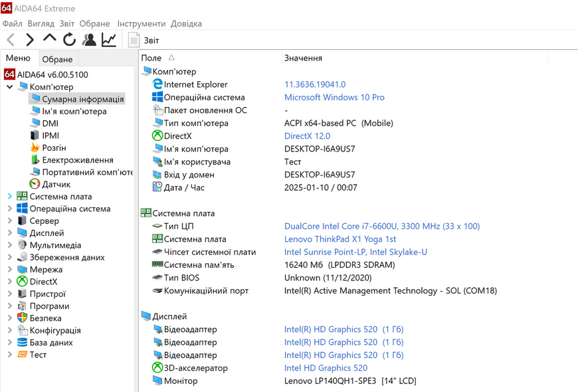The image size is (578, 392).
Task: Expand the Системна плата tree node
Action: point(10,197)
